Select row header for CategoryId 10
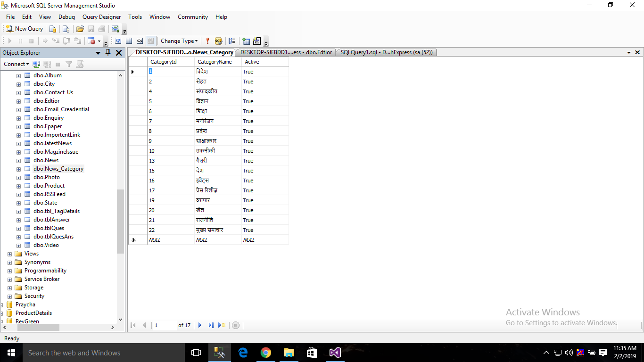This screenshot has width=644, height=362. 138,151
